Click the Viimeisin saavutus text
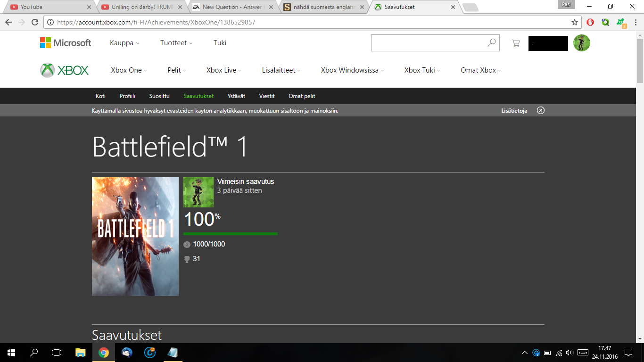This screenshot has width=644, height=362. pyautogui.click(x=246, y=181)
